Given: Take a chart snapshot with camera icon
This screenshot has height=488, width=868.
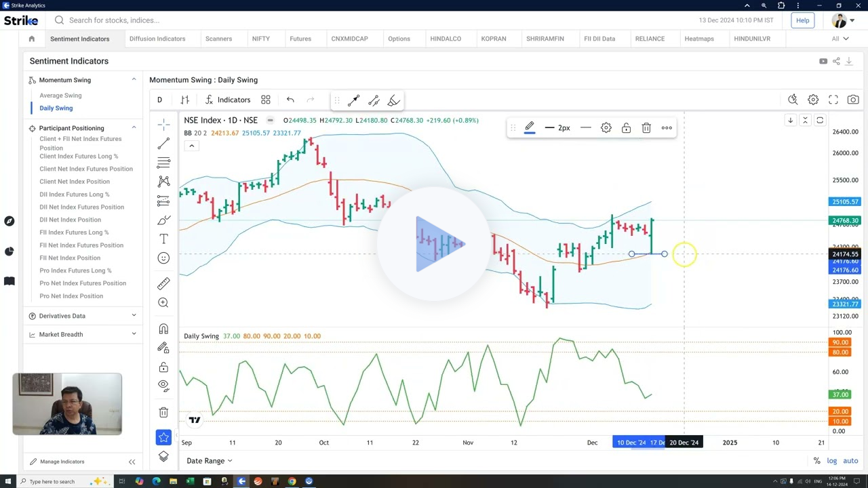Looking at the screenshot, I should click(853, 100).
